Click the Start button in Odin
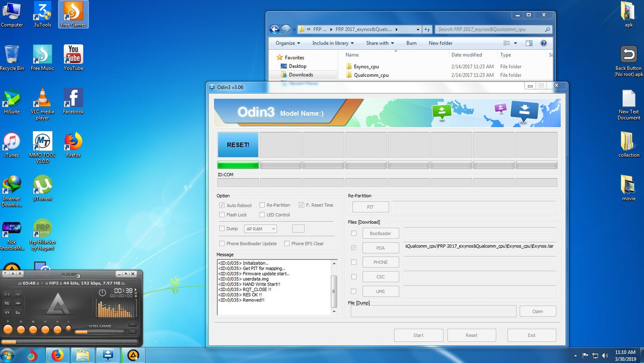The width and height of the screenshot is (644, 363). pyautogui.click(x=419, y=335)
